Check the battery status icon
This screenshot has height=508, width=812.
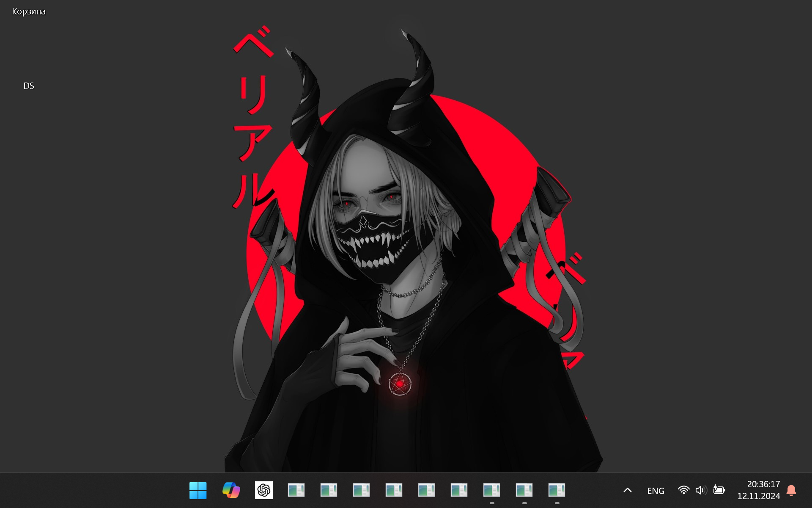tap(719, 490)
